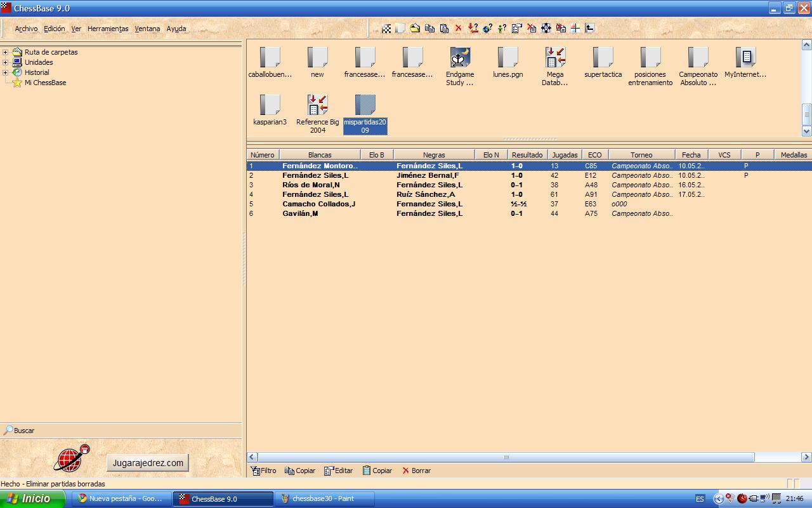Expand the Historial tree node

(6, 72)
